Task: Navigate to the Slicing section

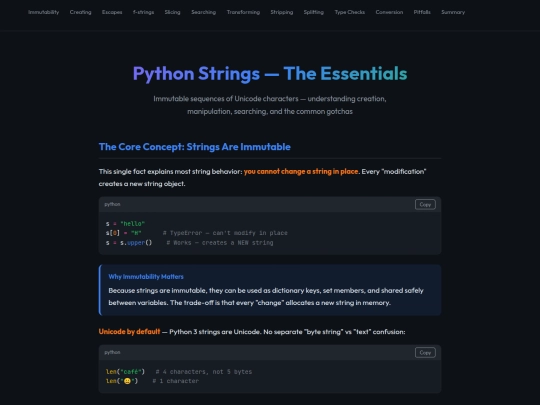Action: coord(172,12)
